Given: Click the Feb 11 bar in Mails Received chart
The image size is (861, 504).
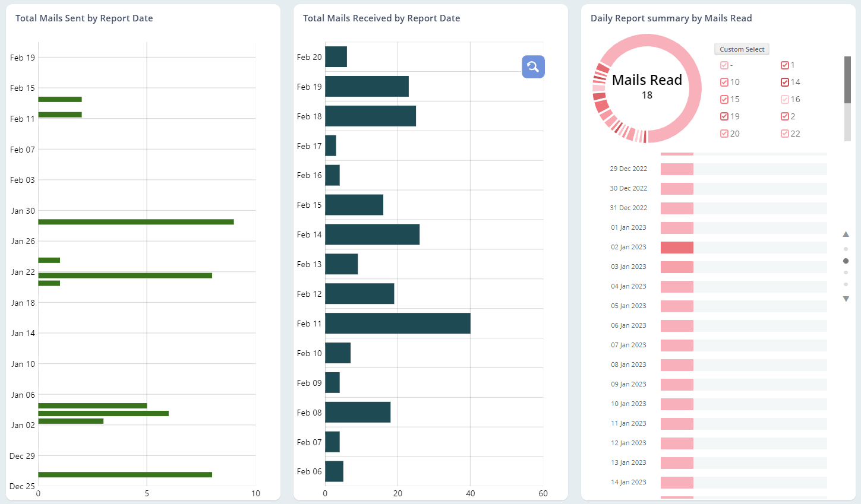Looking at the screenshot, I should pyautogui.click(x=397, y=324).
